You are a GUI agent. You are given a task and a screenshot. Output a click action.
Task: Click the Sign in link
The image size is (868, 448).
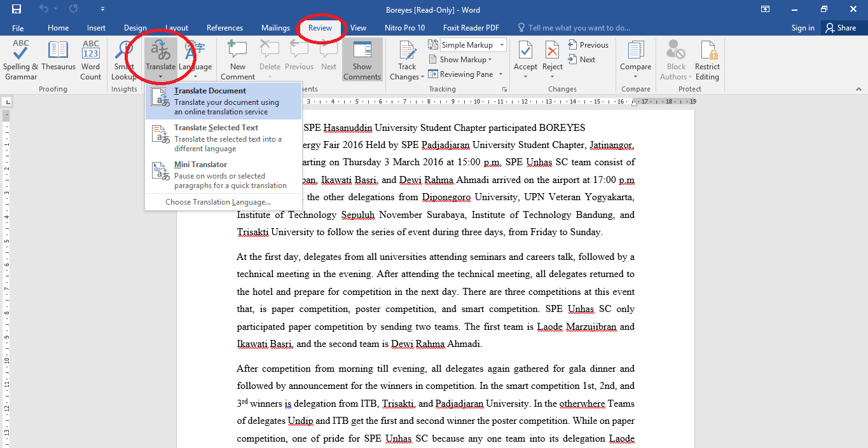(x=803, y=28)
